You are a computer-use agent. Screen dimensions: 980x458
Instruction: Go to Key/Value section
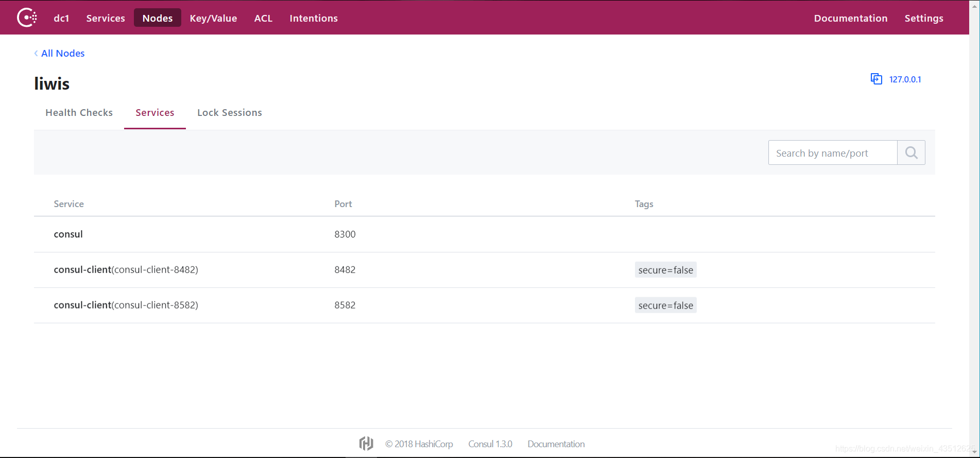213,18
